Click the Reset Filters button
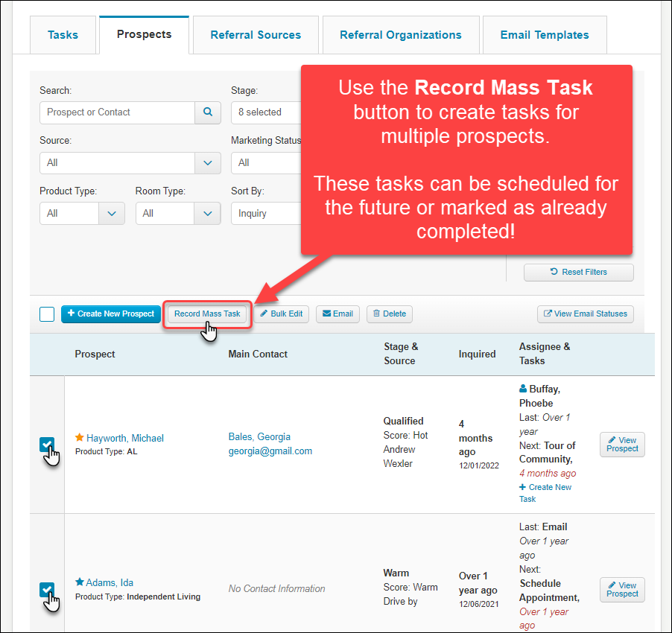The width and height of the screenshot is (672, 633). click(x=579, y=273)
